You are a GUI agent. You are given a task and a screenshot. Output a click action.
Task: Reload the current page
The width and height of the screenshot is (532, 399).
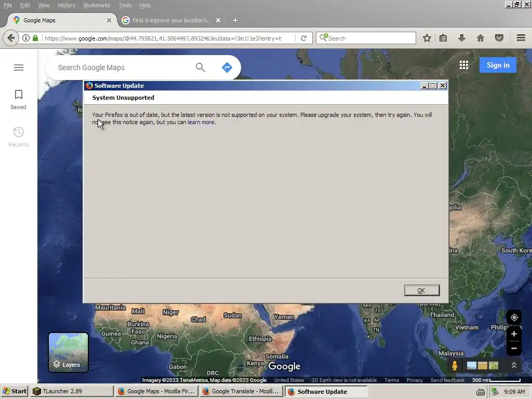pyautogui.click(x=303, y=38)
